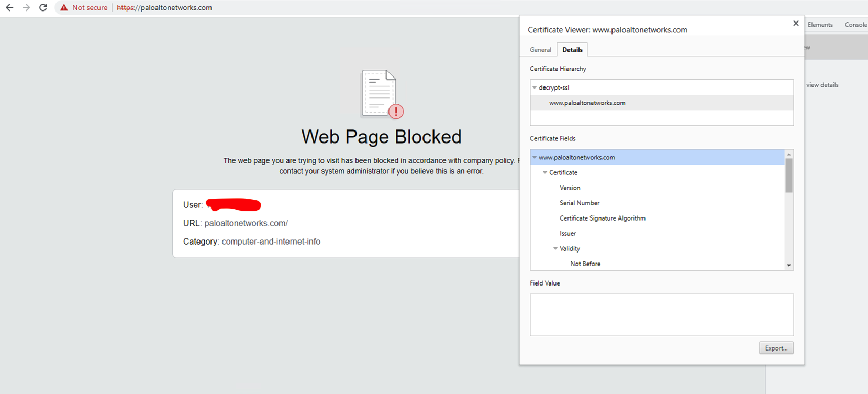
Task: Collapse the Certificate node arrow
Action: click(545, 172)
